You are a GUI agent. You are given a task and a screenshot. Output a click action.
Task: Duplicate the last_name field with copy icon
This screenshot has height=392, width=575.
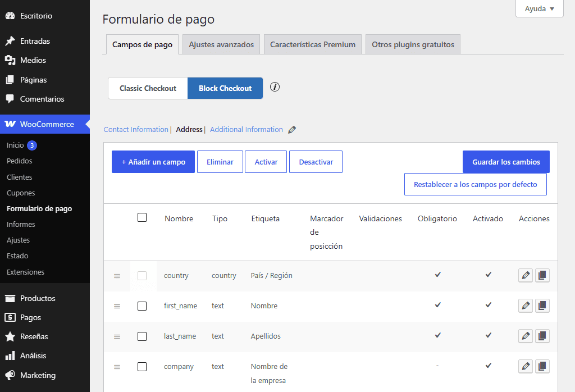pyautogui.click(x=542, y=336)
